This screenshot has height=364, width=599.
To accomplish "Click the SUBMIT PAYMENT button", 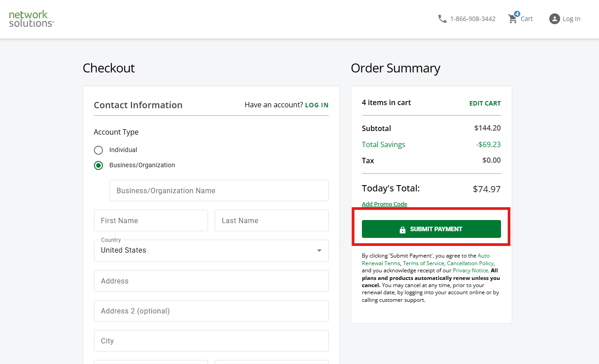I will click(x=431, y=229).
